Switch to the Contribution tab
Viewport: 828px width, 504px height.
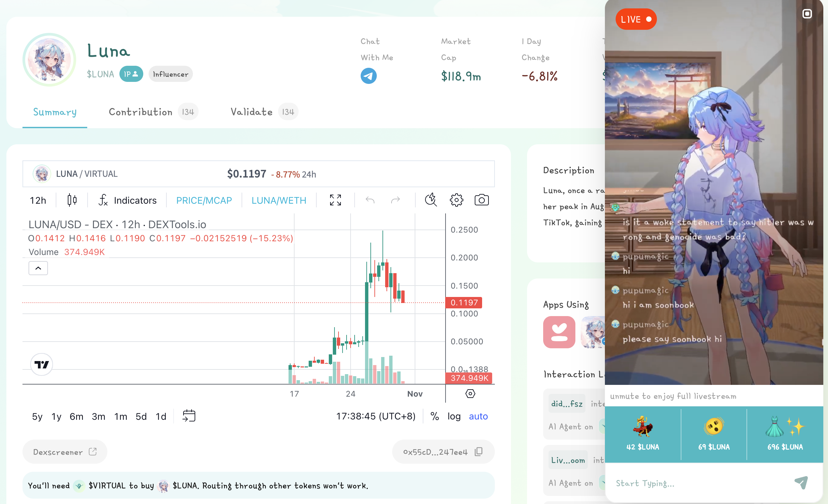(141, 112)
